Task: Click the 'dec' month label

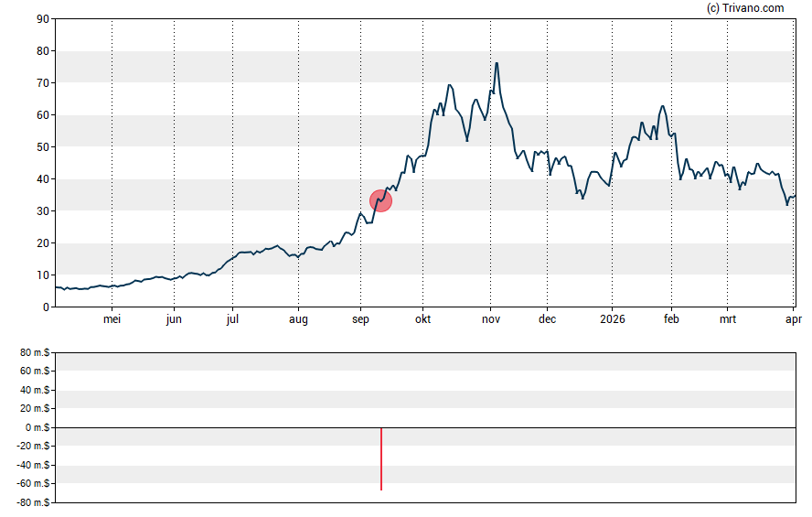Action: [x=547, y=319]
